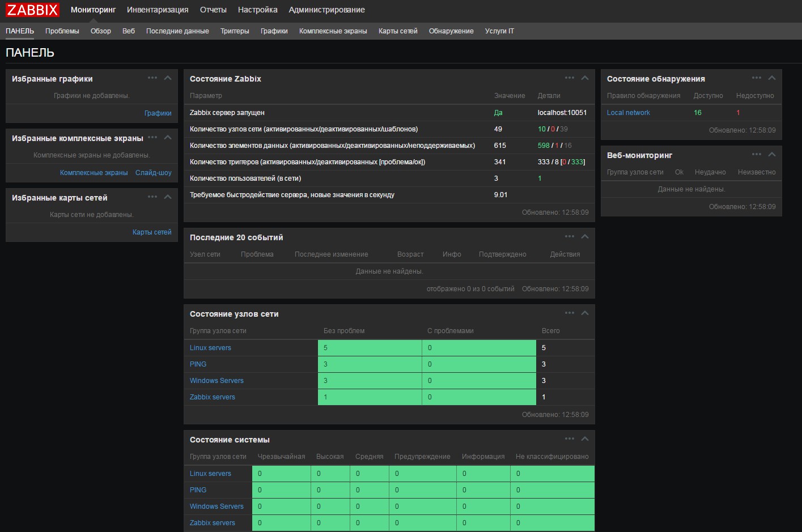Click the ZABBIX logo

tap(32, 10)
